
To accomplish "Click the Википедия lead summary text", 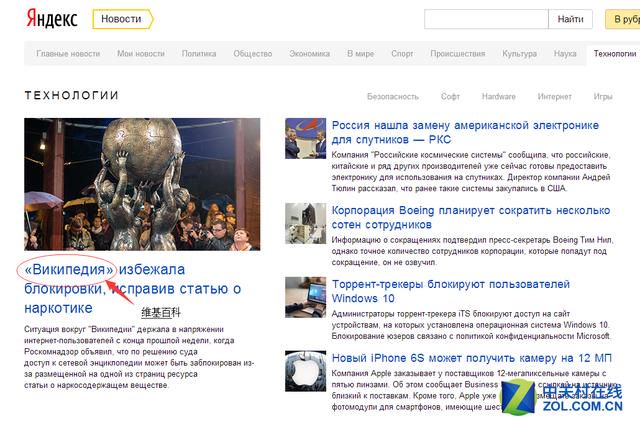I will [139, 357].
